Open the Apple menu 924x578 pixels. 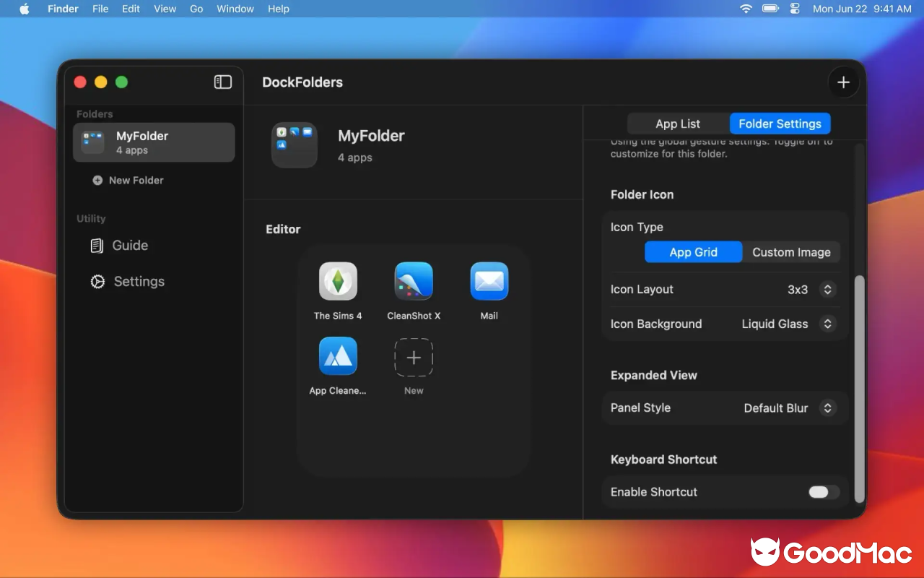tap(24, 9)
